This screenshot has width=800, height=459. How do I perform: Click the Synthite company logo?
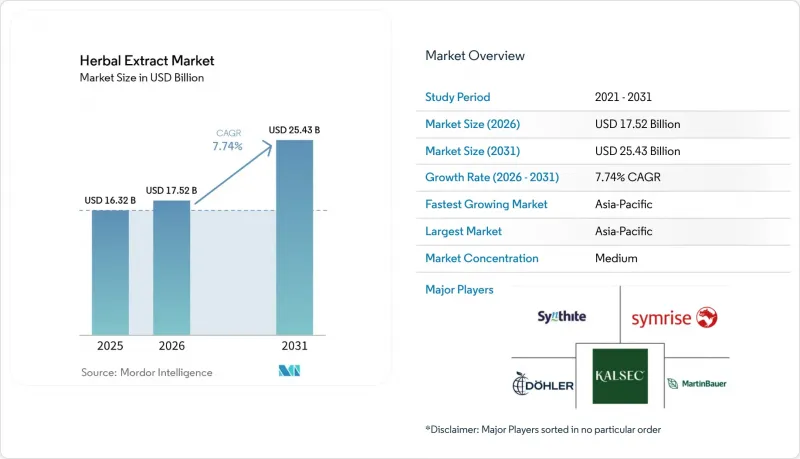point(561,317)
